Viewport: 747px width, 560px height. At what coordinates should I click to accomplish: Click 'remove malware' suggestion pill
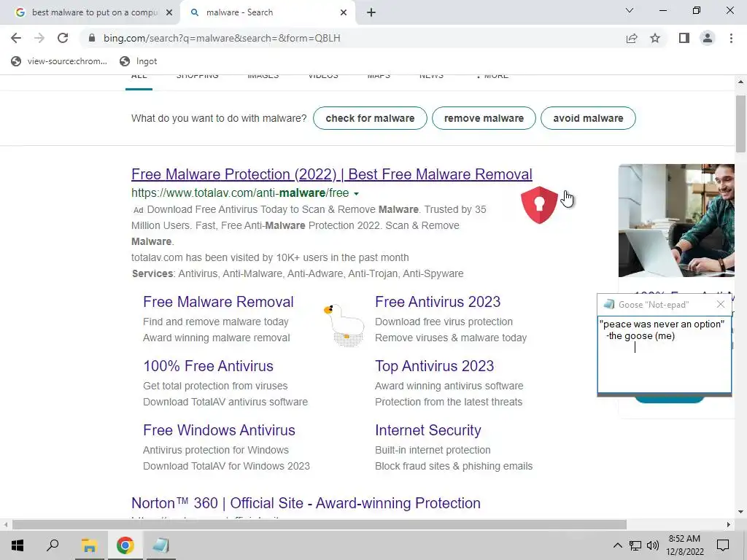coord(484,118)
